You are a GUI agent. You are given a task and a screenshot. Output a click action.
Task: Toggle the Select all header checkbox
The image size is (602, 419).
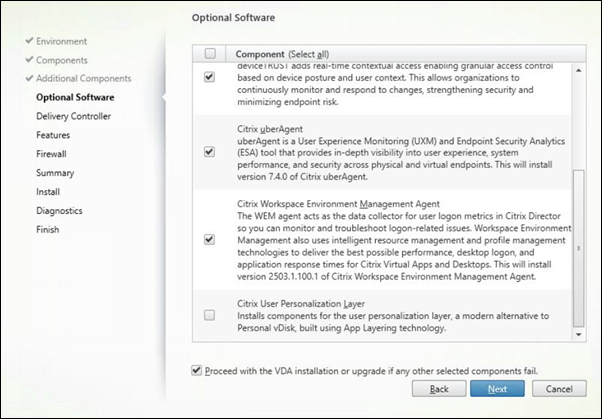tap(209, 52)
